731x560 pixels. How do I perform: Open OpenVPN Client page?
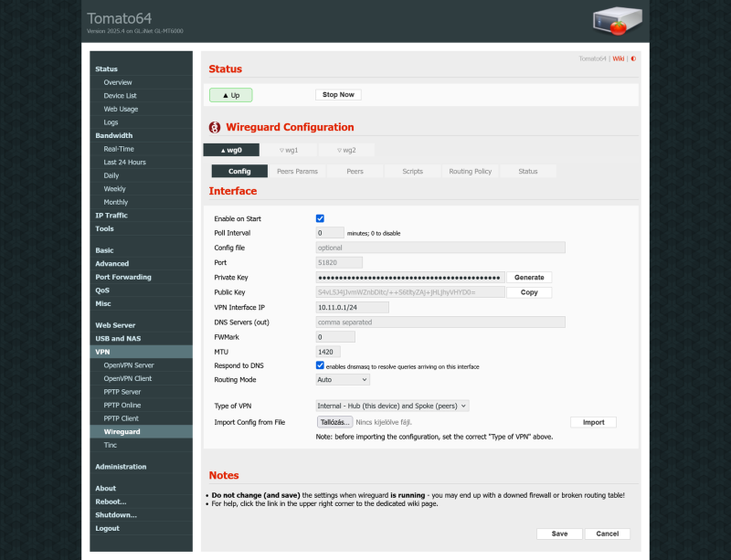(x=128, y=378)
